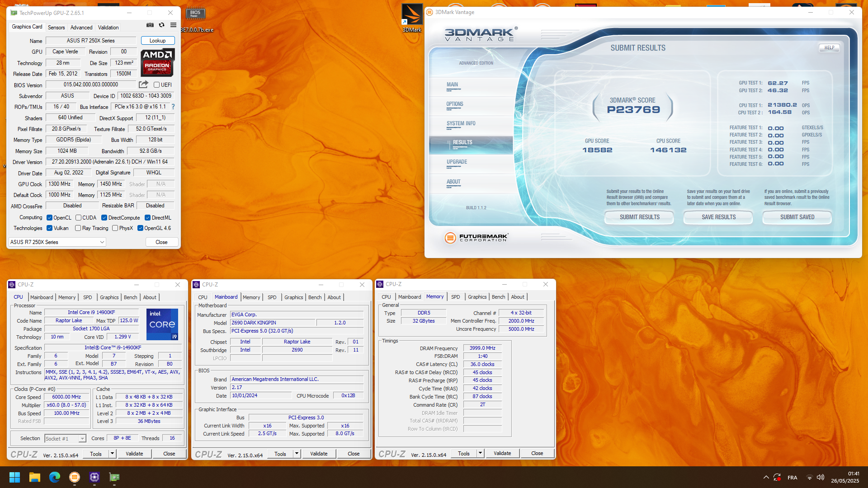Click the CPU-Z Memory window title icon

[380, 284]
